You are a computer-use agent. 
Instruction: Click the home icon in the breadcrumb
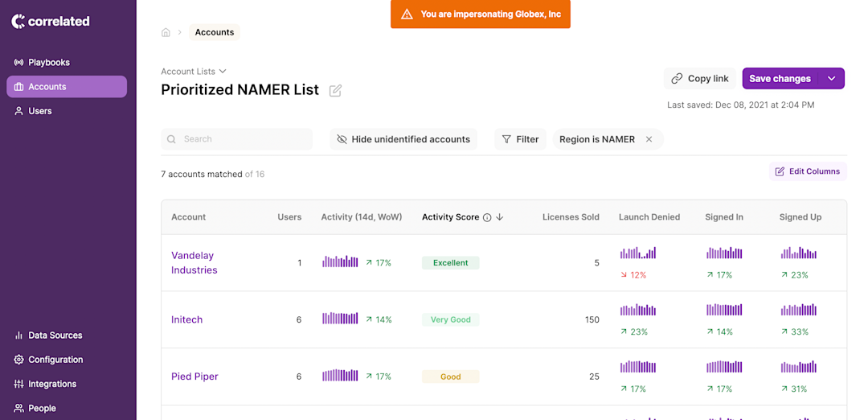(166, 32)
